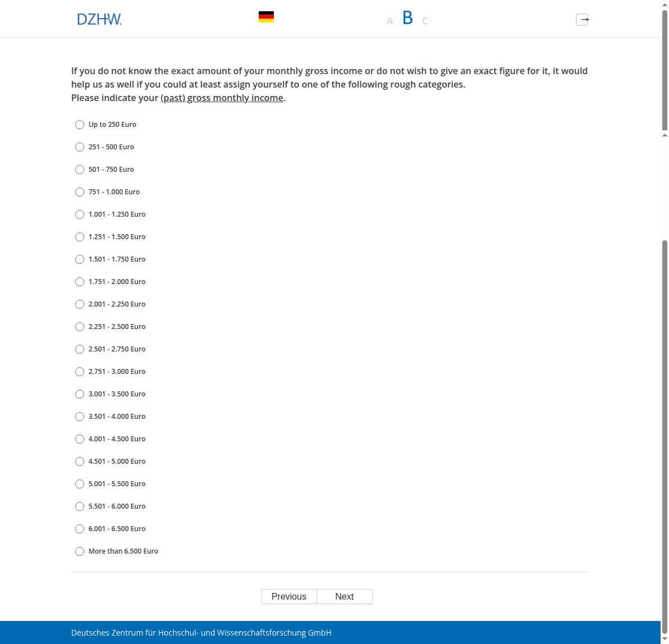Viewport: 669px width, 644px height.
Task: Choose 5.001 - 5.500 Euro income category
Action: 80,484
